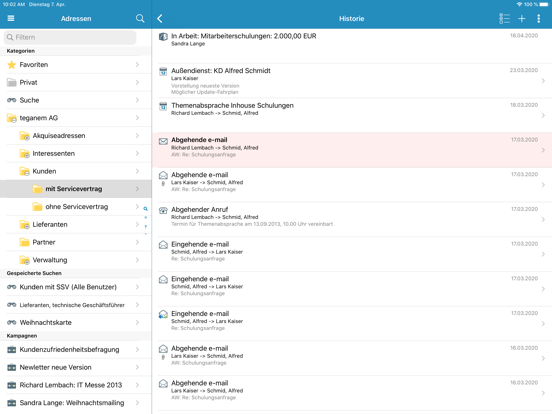Click the Adressen title

point(76,19)
